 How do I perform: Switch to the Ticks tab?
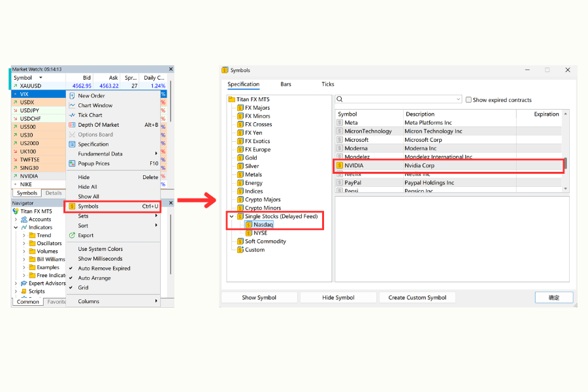[x=328, y=84]
